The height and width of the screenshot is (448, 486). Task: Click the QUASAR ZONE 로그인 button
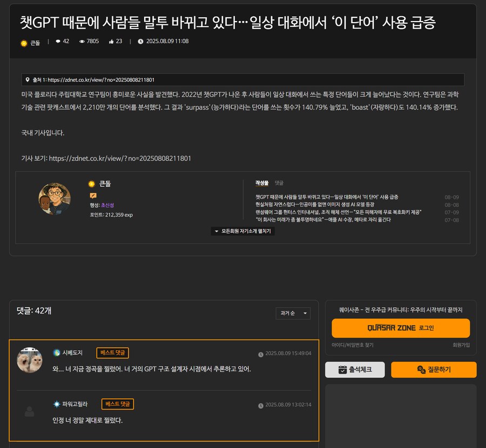click(401, 328)
